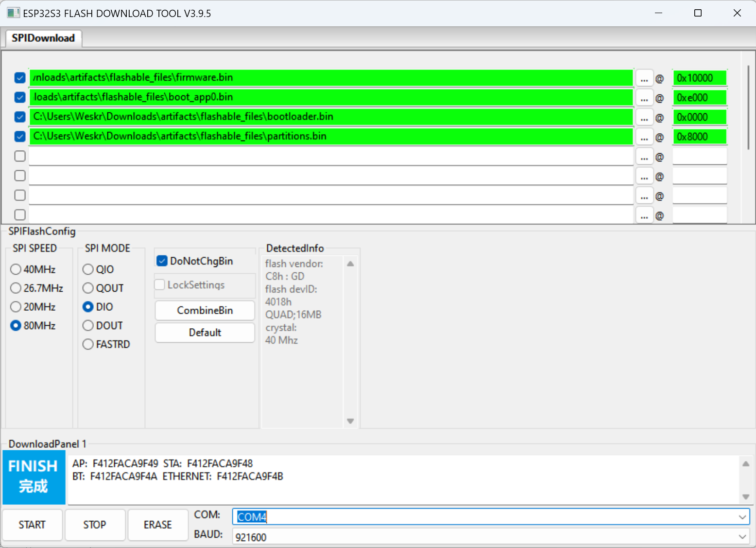Click the partitions.bin file path field
Screen dimensions: 756x548
coord(331,137)
